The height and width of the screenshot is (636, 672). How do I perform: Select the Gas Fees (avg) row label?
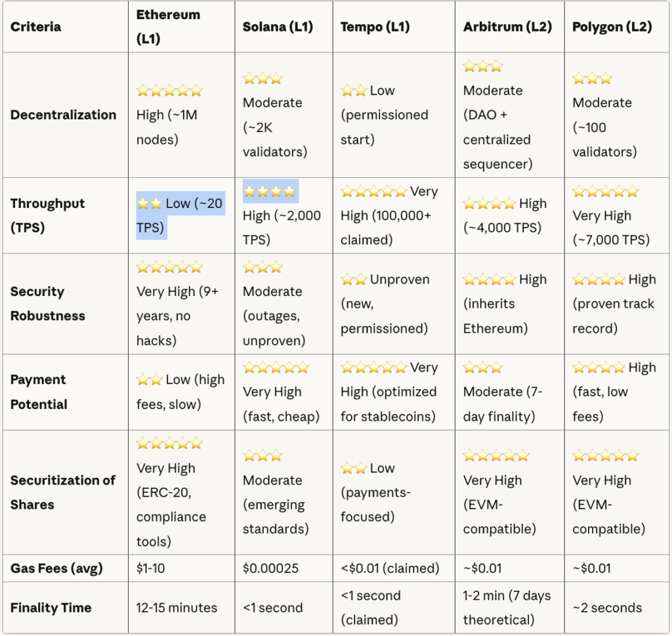click(56, 568)
